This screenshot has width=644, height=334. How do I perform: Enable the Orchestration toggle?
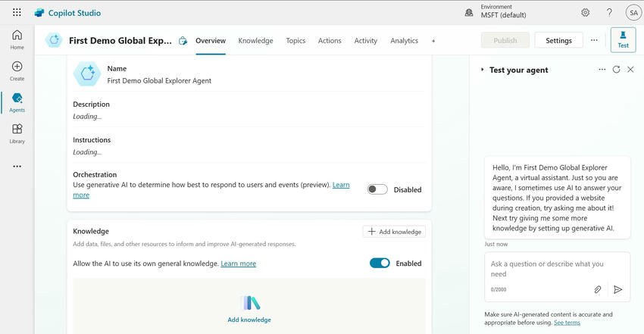(377, 189)
